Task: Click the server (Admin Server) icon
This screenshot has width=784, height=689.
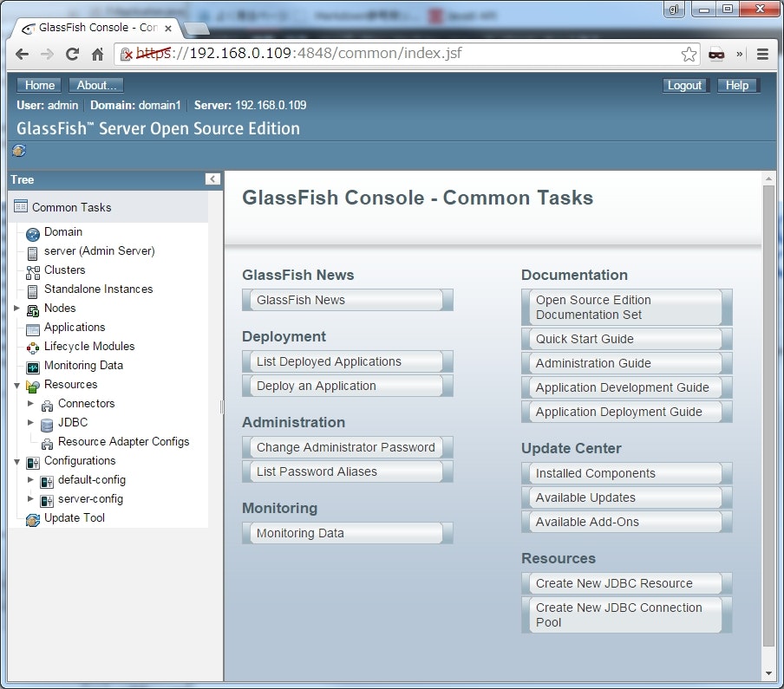Action: point(32,253)
